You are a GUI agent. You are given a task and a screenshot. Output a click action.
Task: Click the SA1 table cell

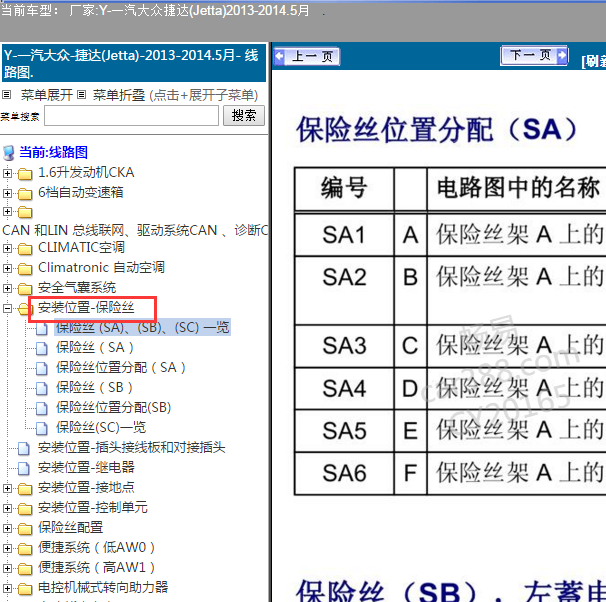[344, 235]
